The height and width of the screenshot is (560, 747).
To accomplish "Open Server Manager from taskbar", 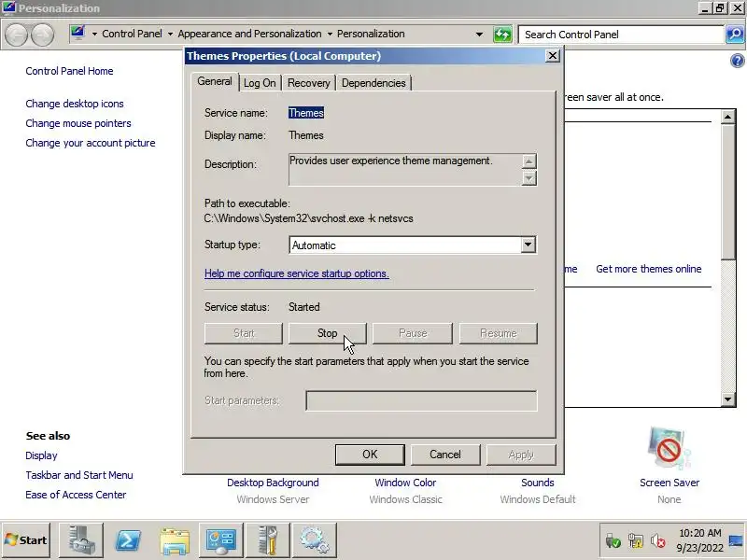I will (81, 540).
